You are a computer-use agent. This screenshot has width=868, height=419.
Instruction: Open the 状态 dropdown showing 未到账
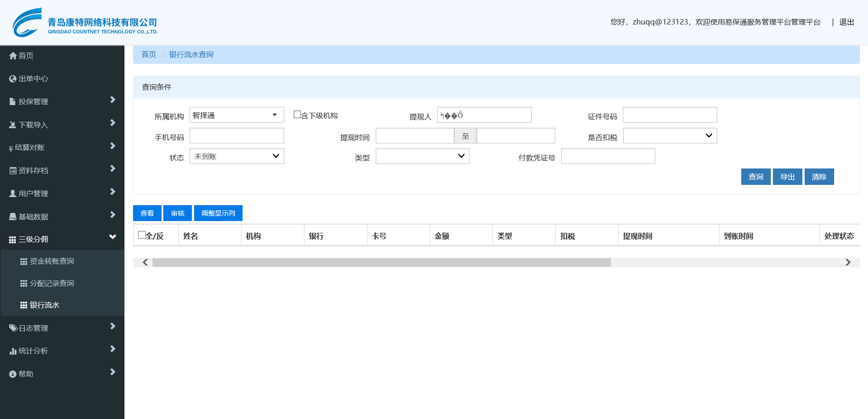pos(236,156)
